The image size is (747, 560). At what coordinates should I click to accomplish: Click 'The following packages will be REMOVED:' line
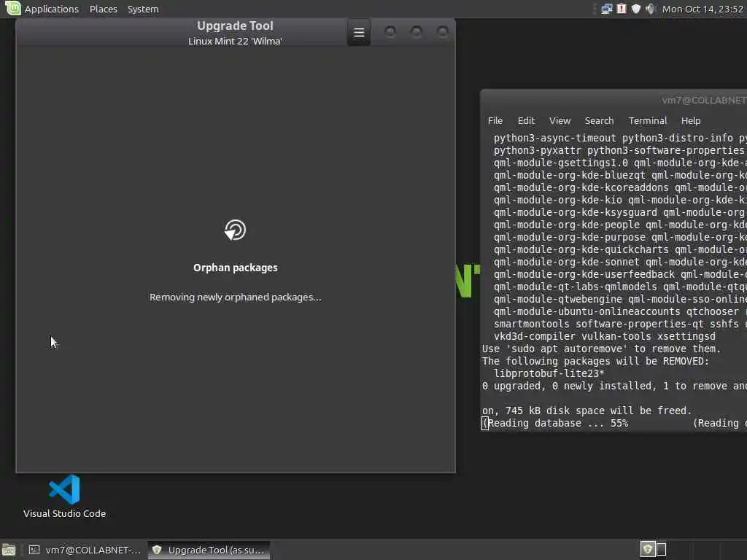(x=595, y=361)
